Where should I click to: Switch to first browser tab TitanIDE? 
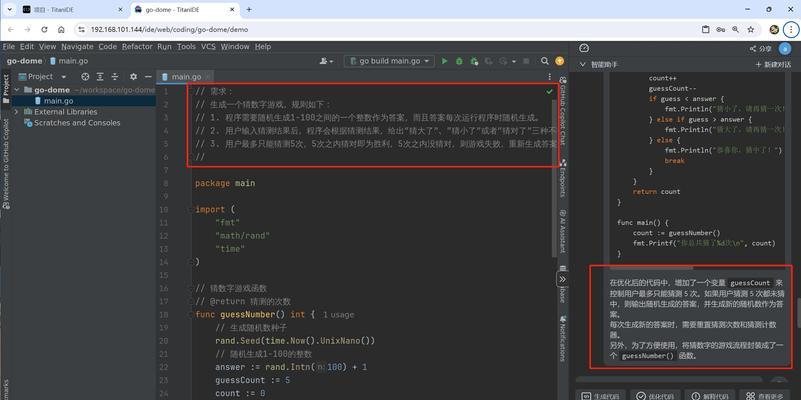tap(72, 9)
